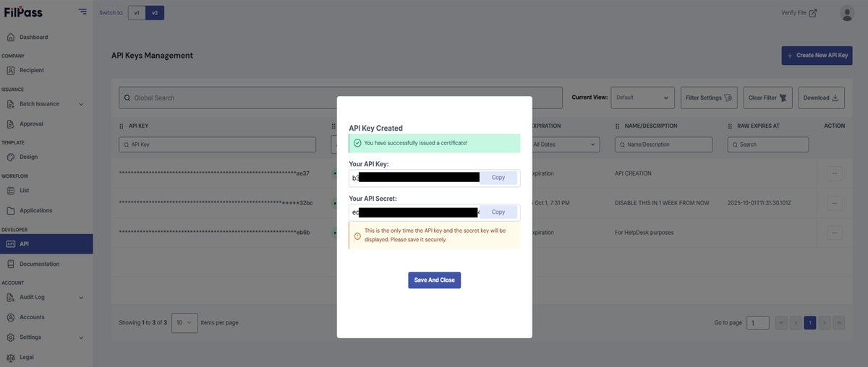Click the API KEY column drag handle
This screenshot has height=367, width=868.
coord(122,126)
